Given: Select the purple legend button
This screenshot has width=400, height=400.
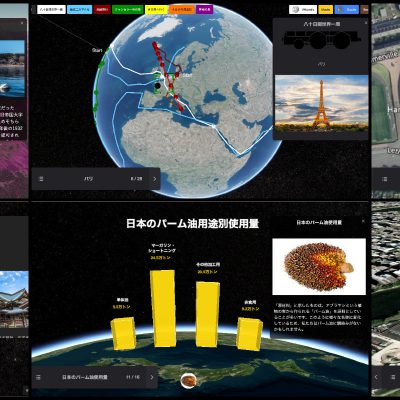Looking at the screenshot, I should pos(205,10).
